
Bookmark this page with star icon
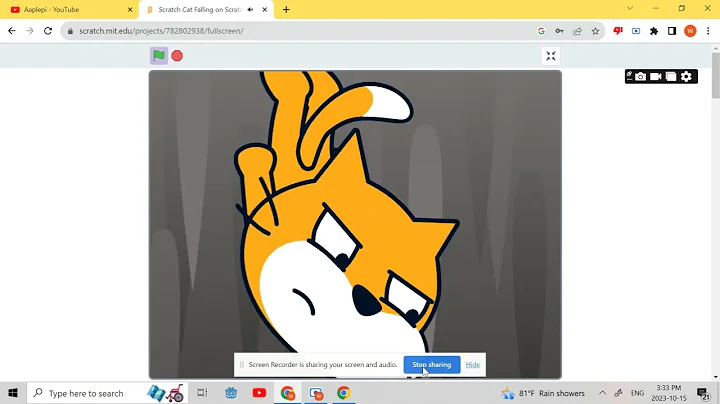[x=596, y=31]
